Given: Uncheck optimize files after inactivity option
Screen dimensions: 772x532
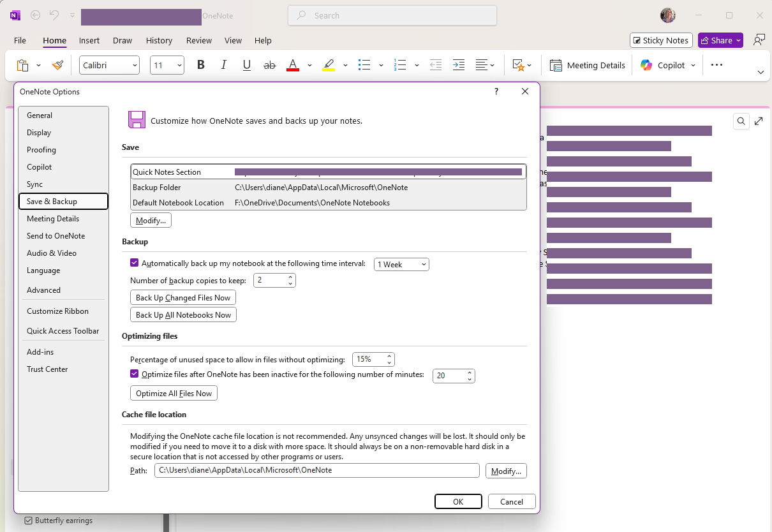Looking at the screenshot, I should tap(134, 373).
